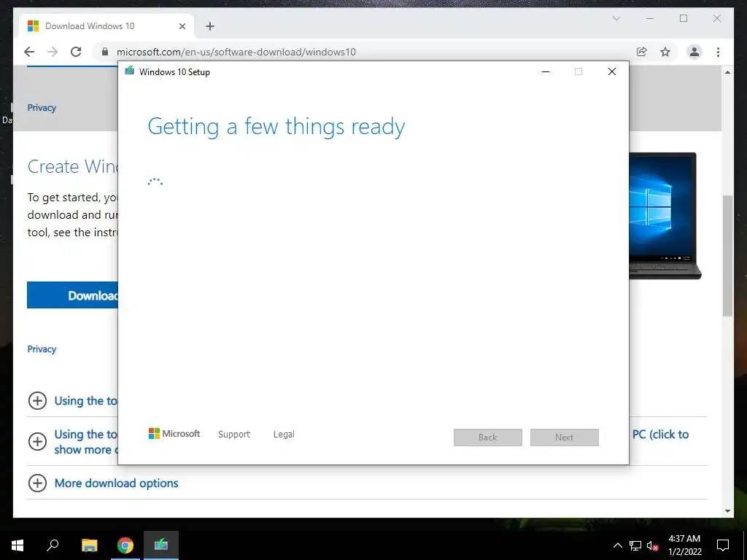747x560 pixels.
Task: Click the page scrollbar up arrow
Action: (x=727, y=72)
